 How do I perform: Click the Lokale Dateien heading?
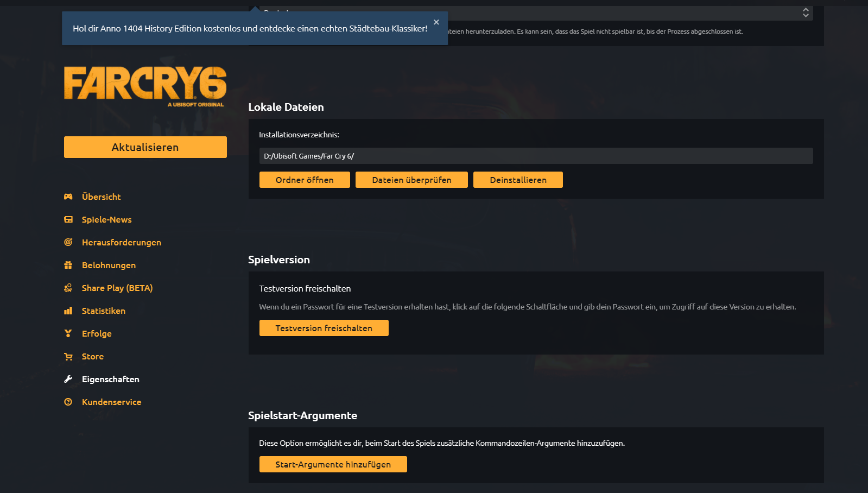click(x=286, y=107)
